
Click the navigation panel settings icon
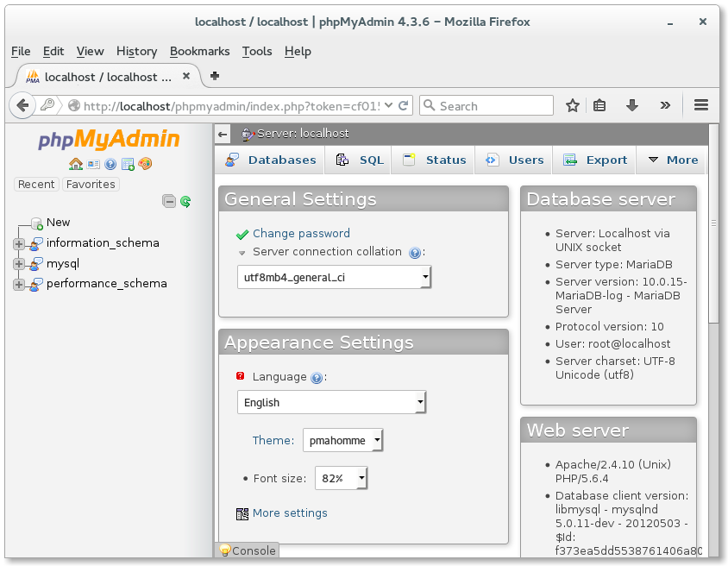[x=128, y=164]
